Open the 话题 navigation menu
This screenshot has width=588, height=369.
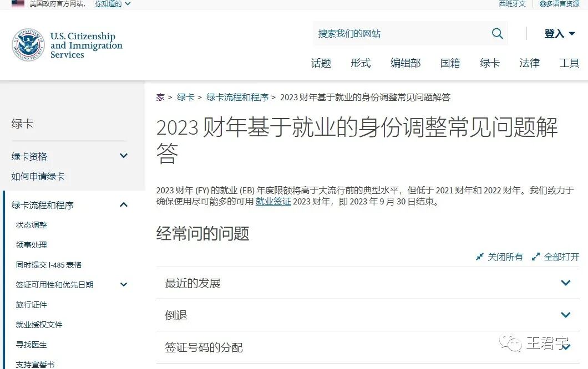coord(321,63)
